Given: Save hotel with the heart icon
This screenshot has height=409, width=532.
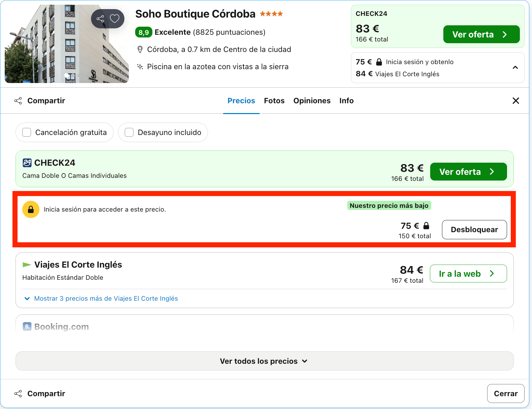Looking at the screenshot, I should click(115, 19).
